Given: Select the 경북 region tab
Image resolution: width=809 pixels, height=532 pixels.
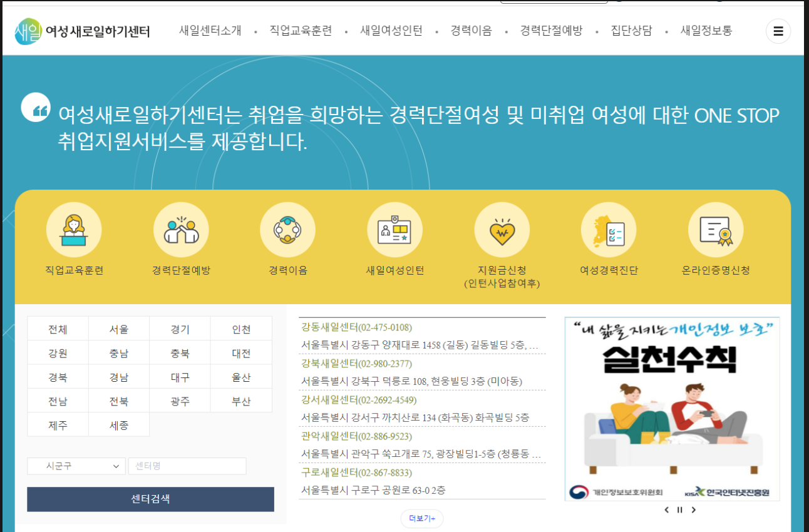Looking at the screenshot, I should click(x=58, y=377).
